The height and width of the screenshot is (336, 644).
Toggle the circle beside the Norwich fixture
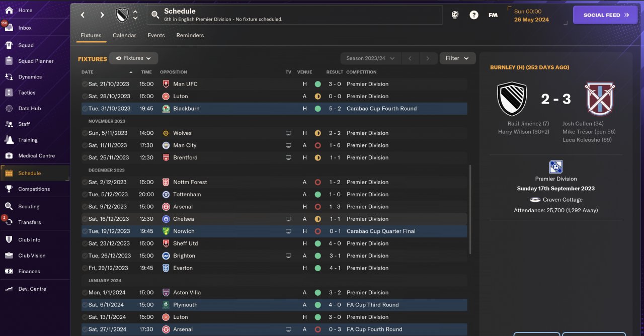85,231
